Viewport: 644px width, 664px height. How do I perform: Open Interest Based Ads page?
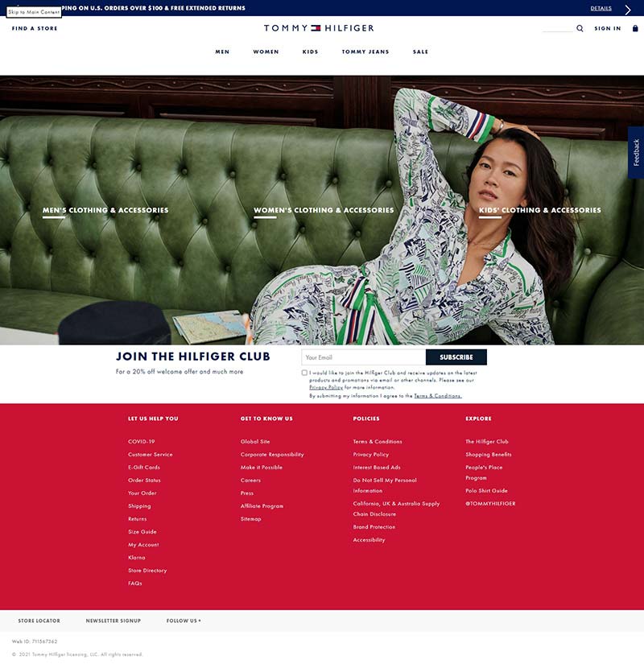[x=376, y=467]
